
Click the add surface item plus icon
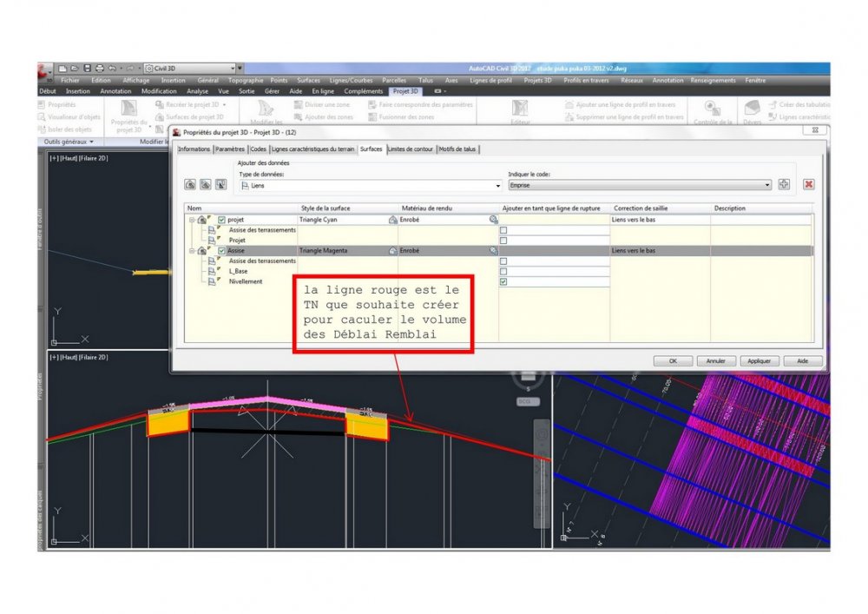coord(784,184)
